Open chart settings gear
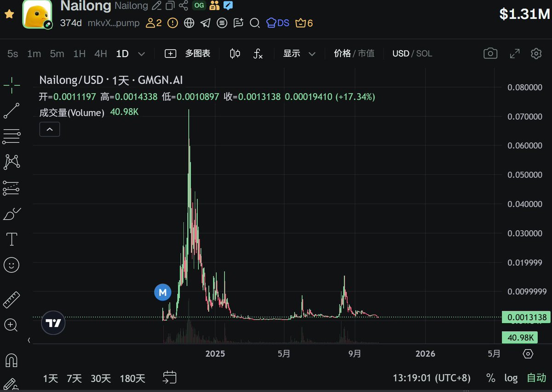 536,53
